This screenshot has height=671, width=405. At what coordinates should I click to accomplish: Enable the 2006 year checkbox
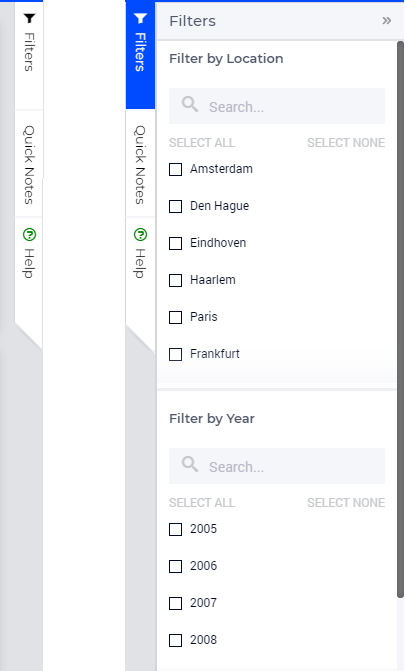coord(176,567)
